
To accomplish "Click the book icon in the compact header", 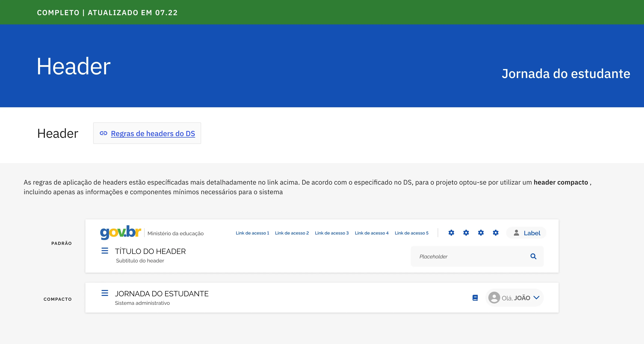I will 475,298.
